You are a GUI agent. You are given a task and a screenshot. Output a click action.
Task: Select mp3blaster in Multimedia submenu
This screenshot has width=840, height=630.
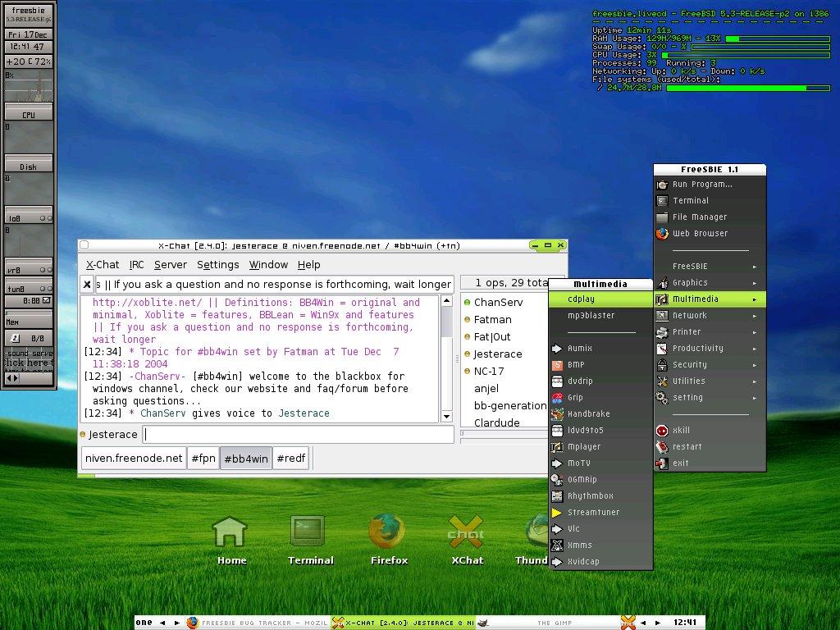(600, 316)
